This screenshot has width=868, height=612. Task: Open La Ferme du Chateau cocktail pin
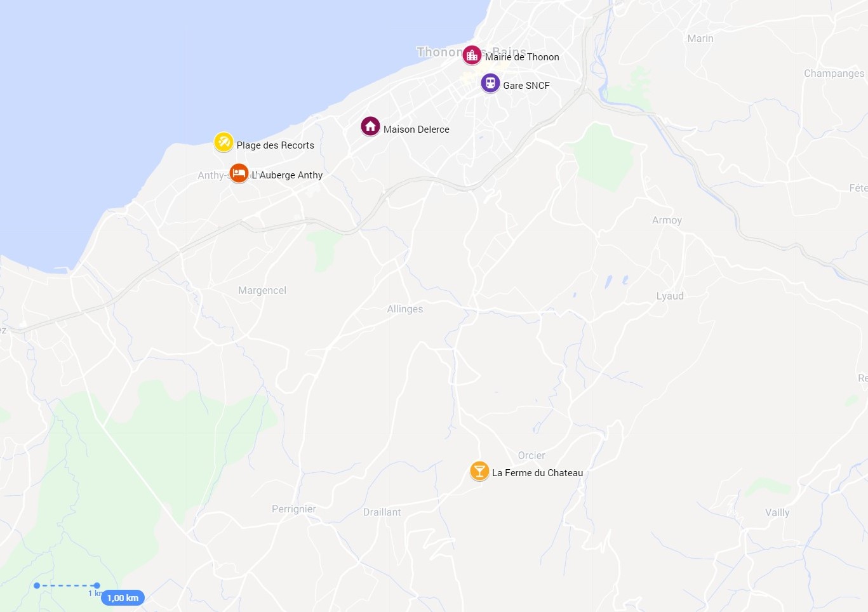coord(479,471)
